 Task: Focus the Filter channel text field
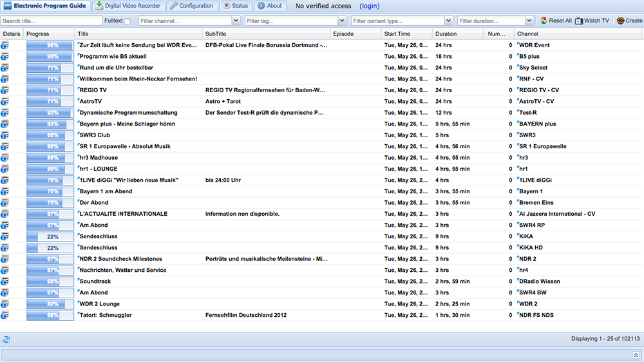(x=185, y=21)
